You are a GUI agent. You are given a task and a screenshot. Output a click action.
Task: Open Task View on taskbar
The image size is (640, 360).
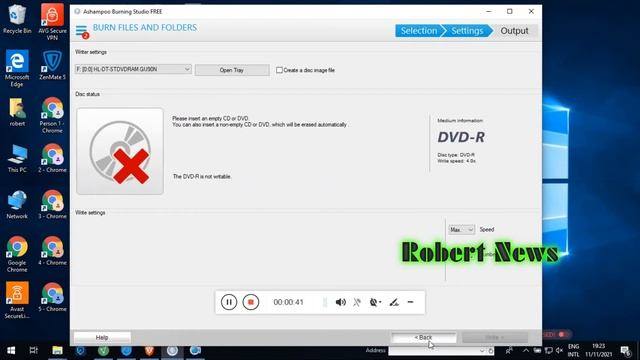pos(34,351)
